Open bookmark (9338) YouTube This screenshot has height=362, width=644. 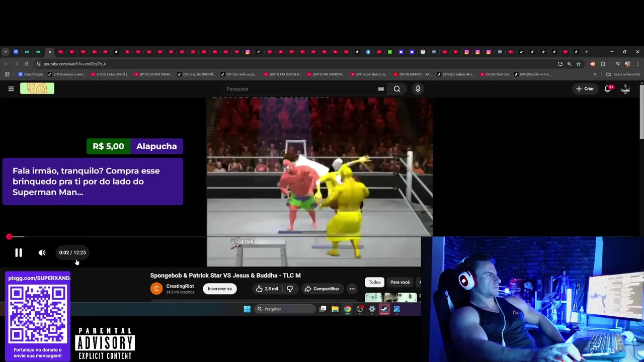pyautogui.click(x=495, y=74)
